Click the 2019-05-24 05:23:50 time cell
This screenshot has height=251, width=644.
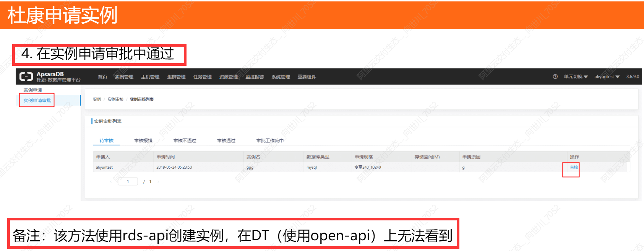tap(174, 167)
